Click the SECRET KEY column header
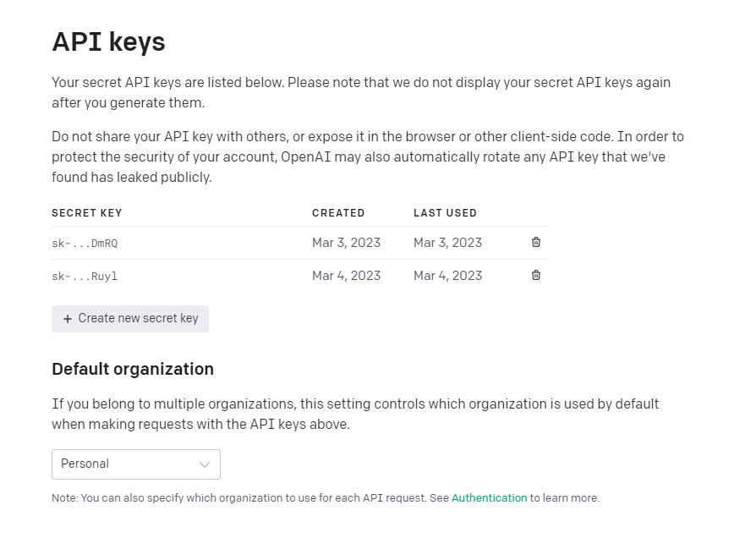This screenshot has height=560, width=756. coord(87,213)
